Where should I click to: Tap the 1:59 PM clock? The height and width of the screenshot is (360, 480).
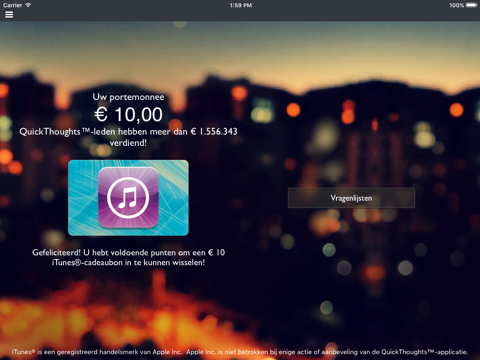pyautogui.click(x=241, y=5)
